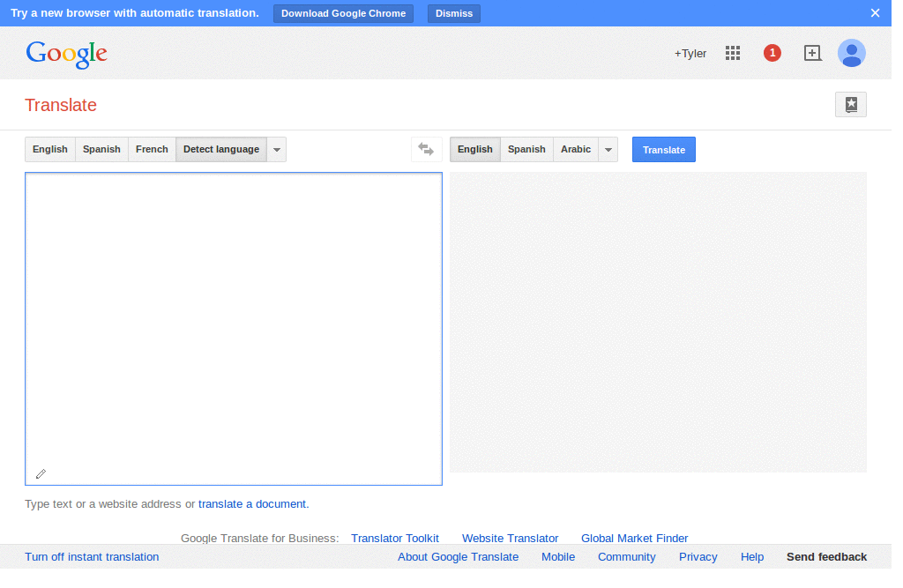The width and height of the screenshot is (903, 588).
Task: Click the handwriting pencil icon
Action: click(41, 474)
